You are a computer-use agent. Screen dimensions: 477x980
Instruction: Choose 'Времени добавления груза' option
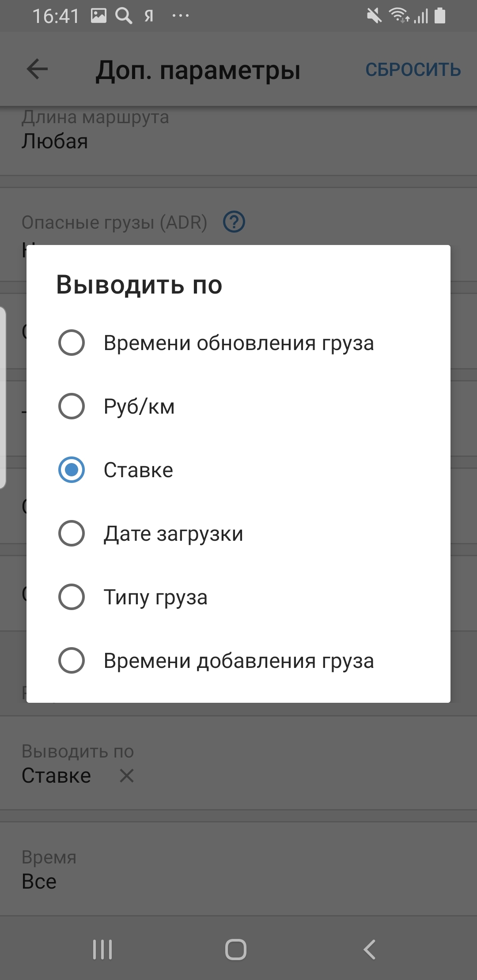click(72, 660)
